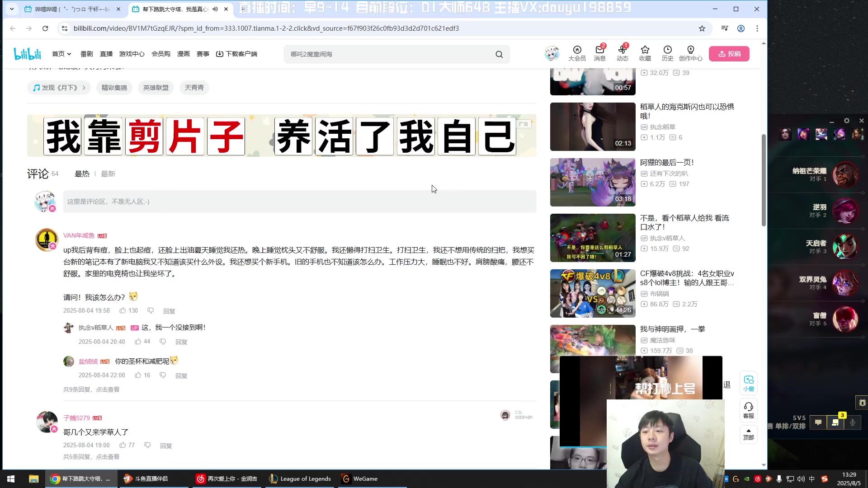Open League client settings gear
The width and height of the screenshot is (868, 488).
[847, 121]
